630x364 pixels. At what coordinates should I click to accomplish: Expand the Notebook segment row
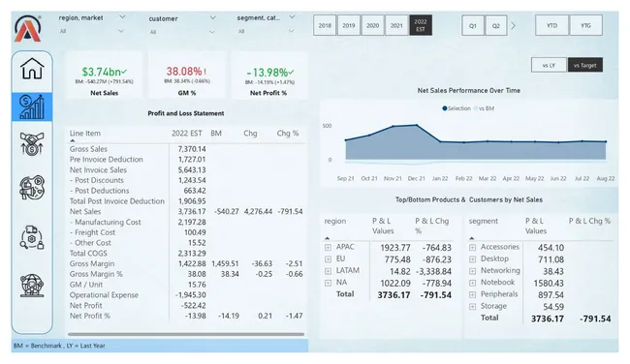tap(473, 283)
